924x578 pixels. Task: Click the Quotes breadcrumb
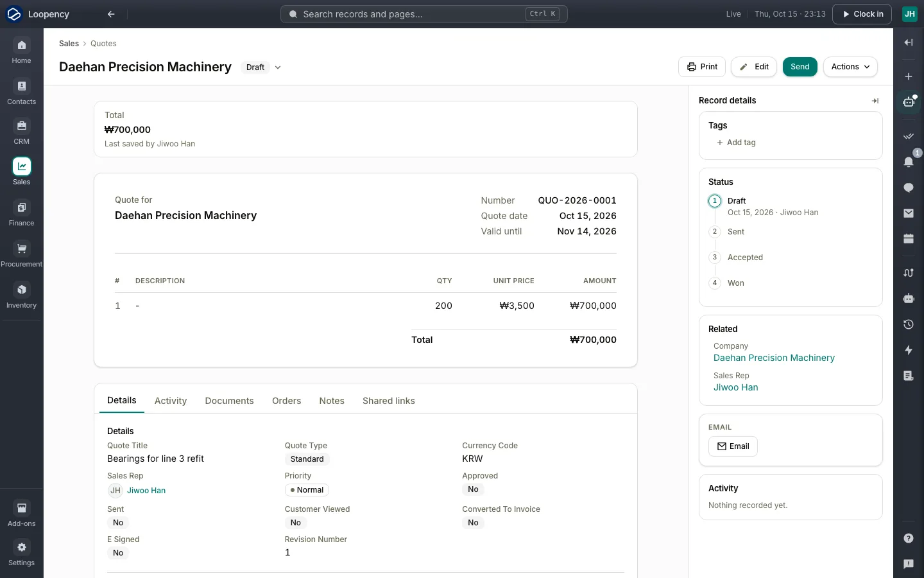[x=103, y=44]
